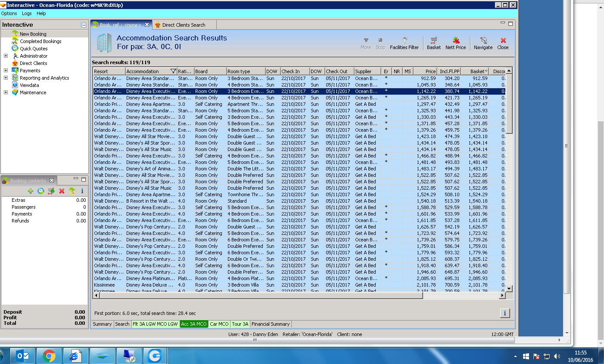Open Google Chrome from the taskbar
604x364 pixels.
[49, 356]
